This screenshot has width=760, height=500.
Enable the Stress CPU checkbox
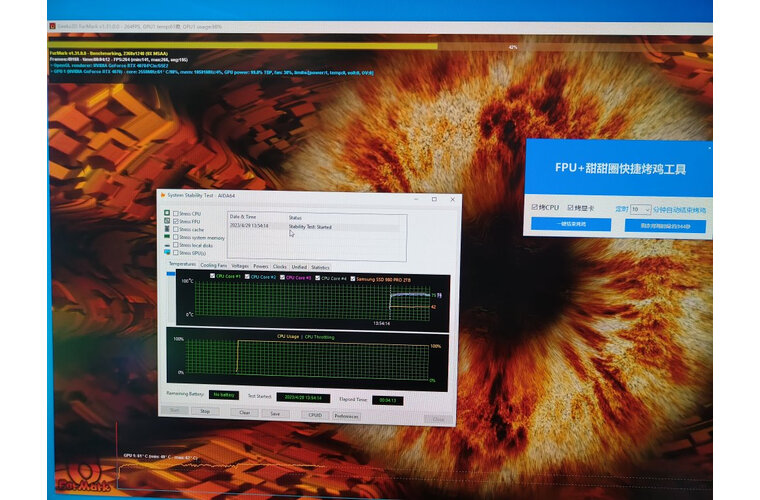(176, 213)
